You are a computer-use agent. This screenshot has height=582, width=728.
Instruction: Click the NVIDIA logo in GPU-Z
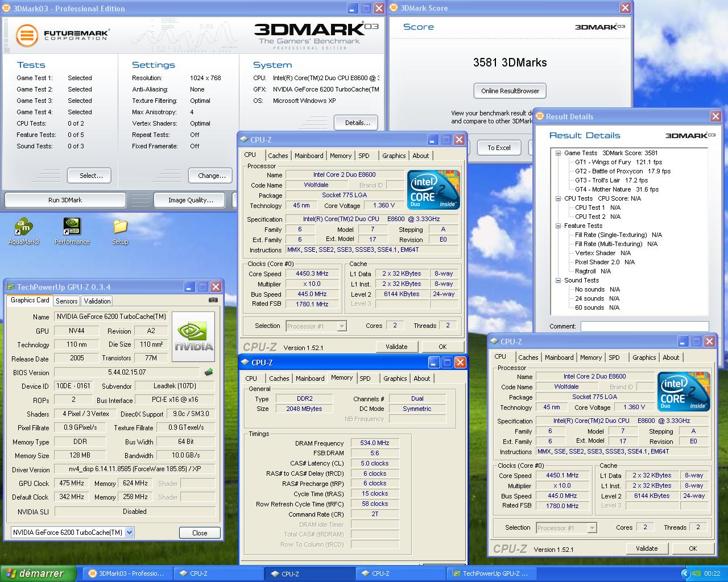193,337
